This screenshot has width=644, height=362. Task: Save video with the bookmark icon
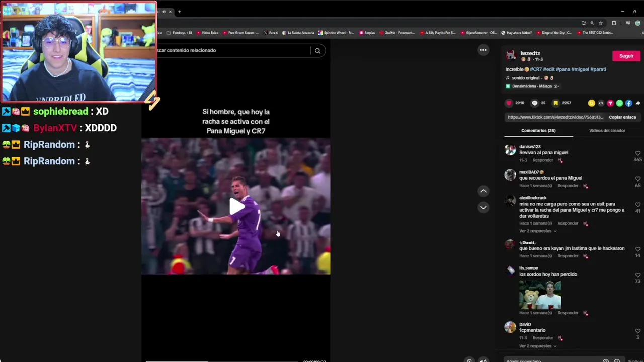[555, 103]
